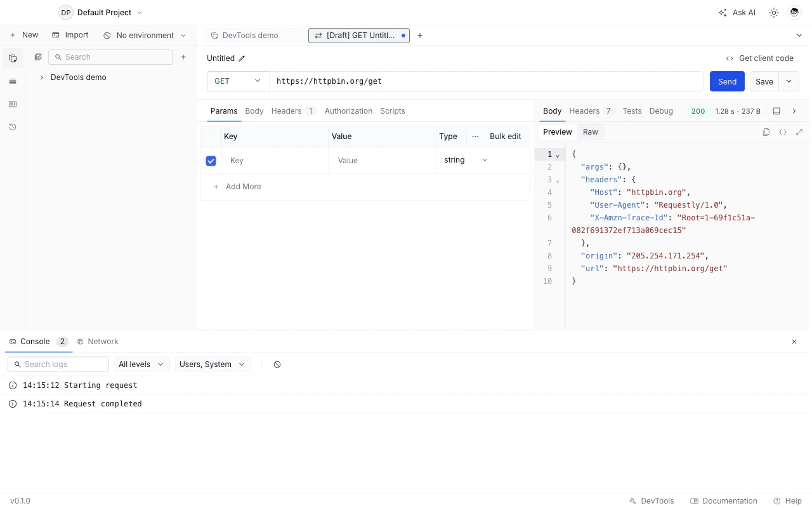Switch response view to Raw
The width and height of the screenshot is (812, 508).
[x=591, y=132]
